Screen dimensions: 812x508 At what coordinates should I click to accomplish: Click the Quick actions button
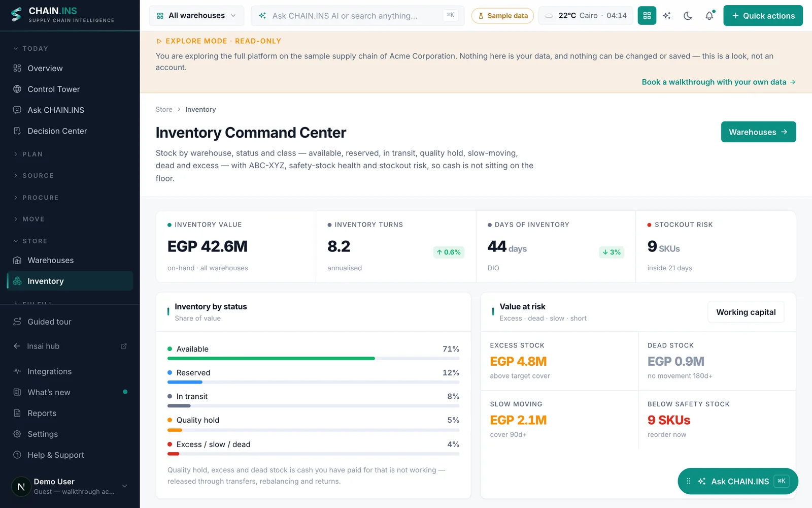(x=763, y=16)
